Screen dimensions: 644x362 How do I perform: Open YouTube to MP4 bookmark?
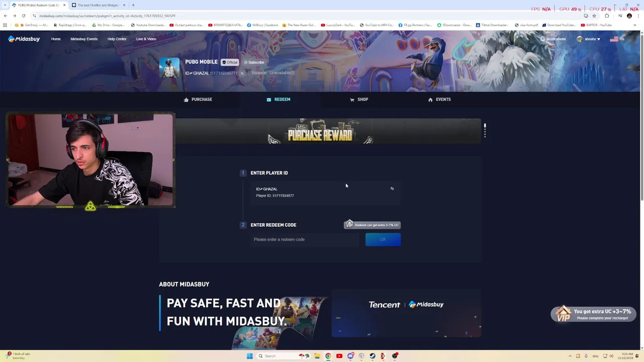(377, 25)
